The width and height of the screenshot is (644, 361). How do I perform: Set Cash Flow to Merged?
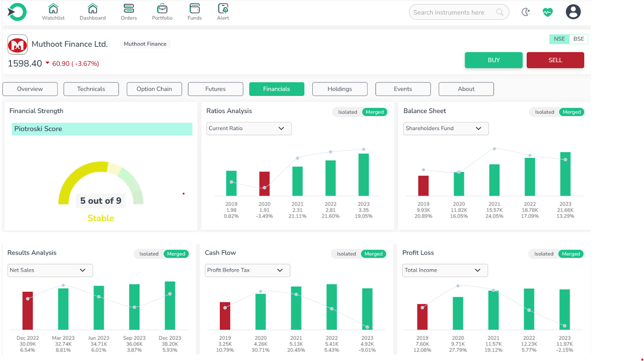click(x=374, y=254)
